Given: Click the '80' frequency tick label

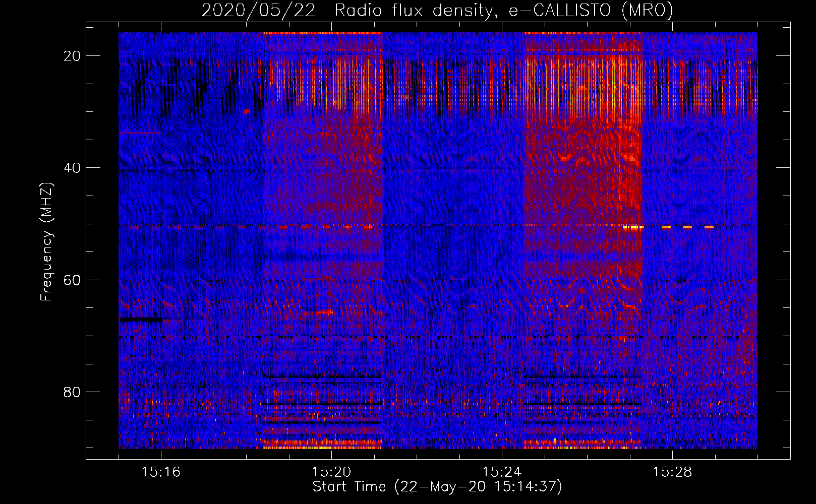Looking at the screenshot, I should pyautogui.click(x=73, y=392).
